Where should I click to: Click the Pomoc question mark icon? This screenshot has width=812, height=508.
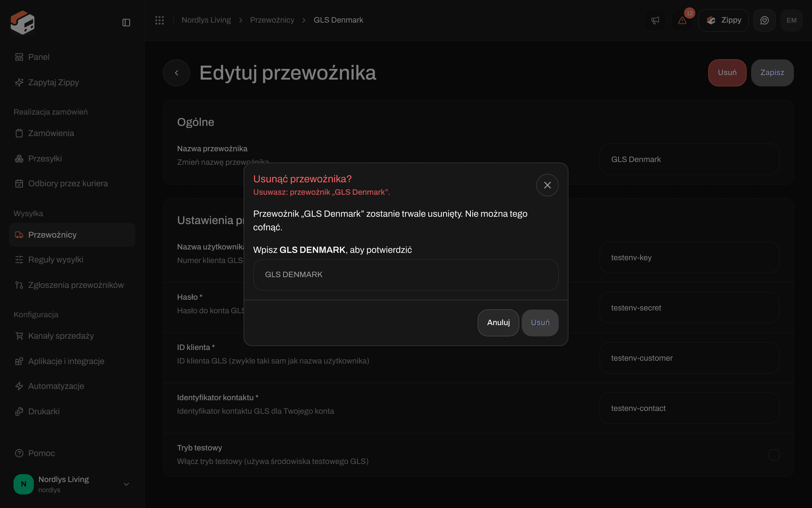(x=19, y=453)
